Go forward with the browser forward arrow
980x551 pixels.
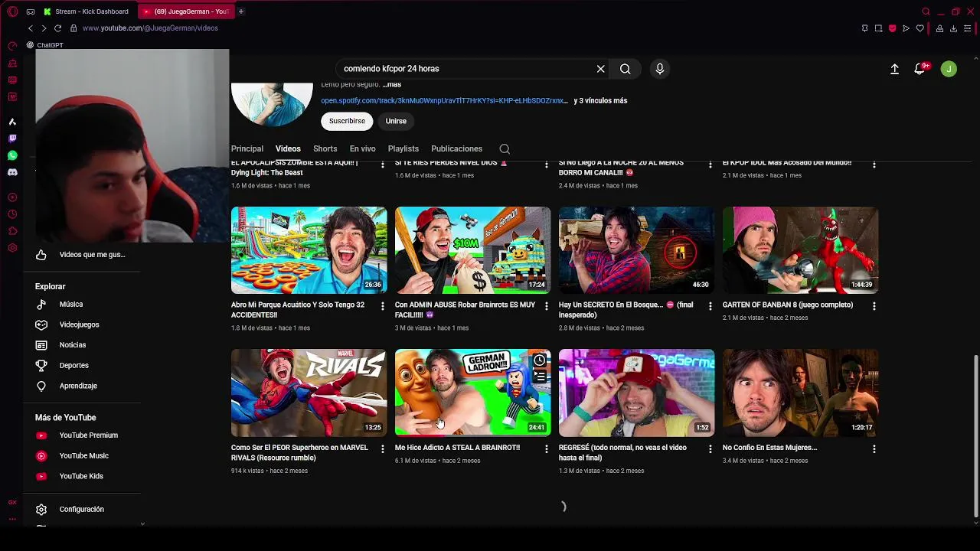pos(44,28)
